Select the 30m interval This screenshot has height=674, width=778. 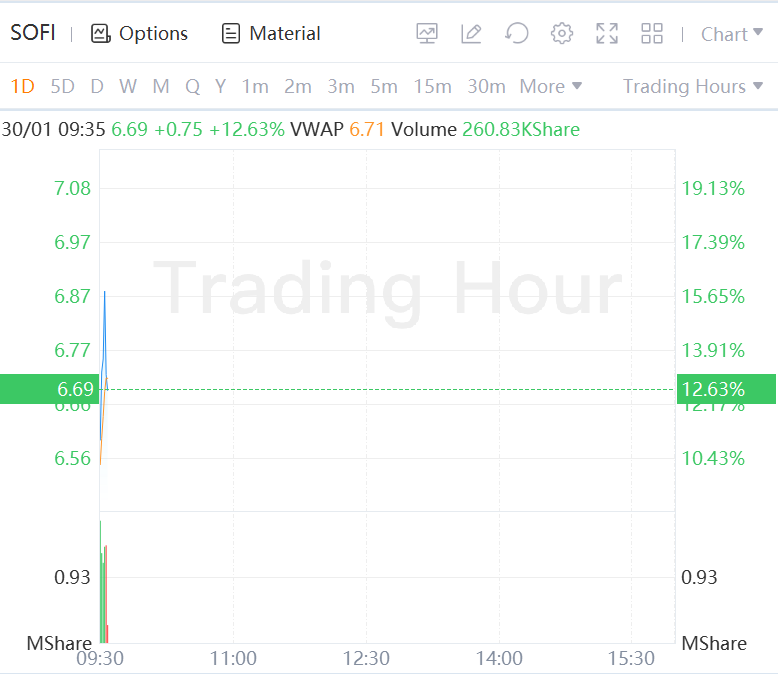[x=486, y=87]
